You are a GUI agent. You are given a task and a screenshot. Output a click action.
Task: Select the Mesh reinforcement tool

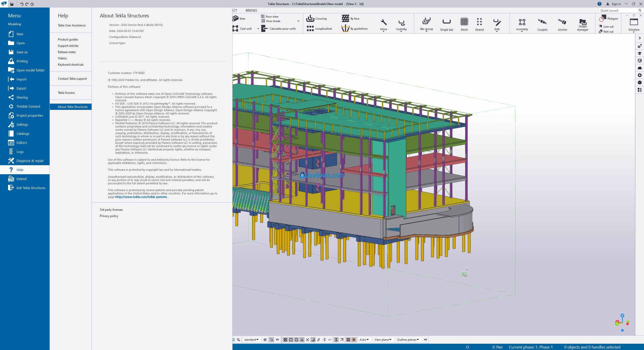pos(464,22)
